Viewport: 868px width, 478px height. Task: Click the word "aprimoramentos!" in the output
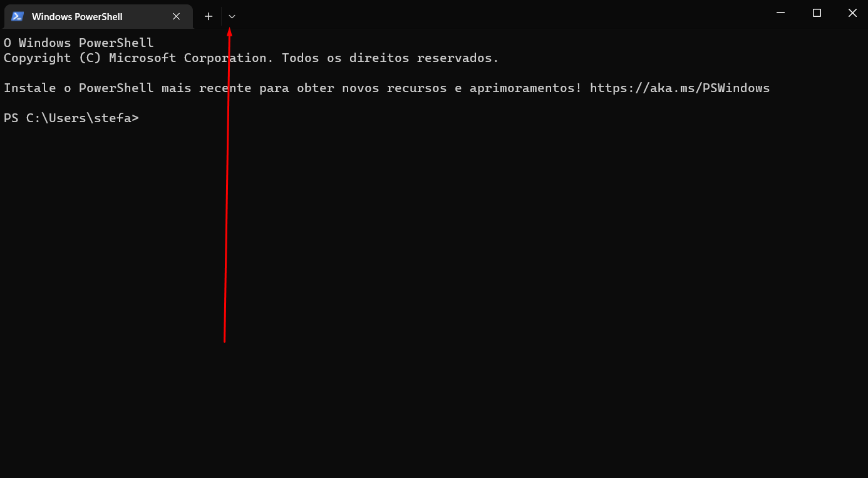(526, 88)
